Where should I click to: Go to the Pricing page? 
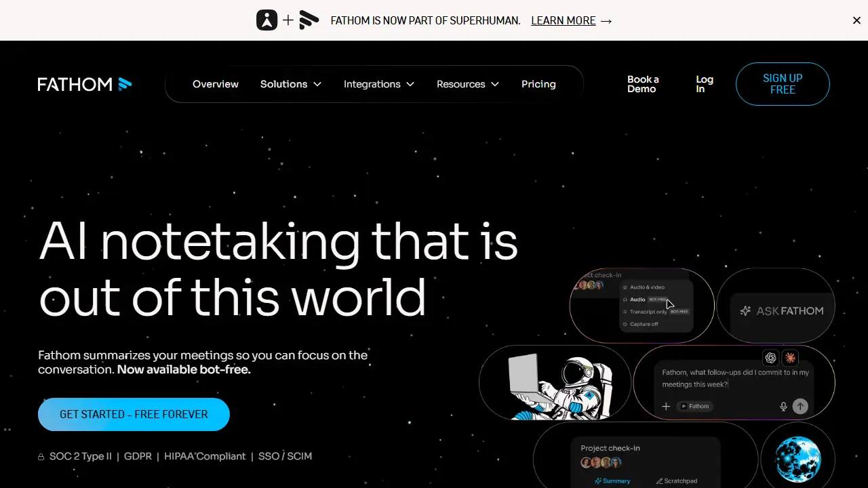[x=538, y=84]
